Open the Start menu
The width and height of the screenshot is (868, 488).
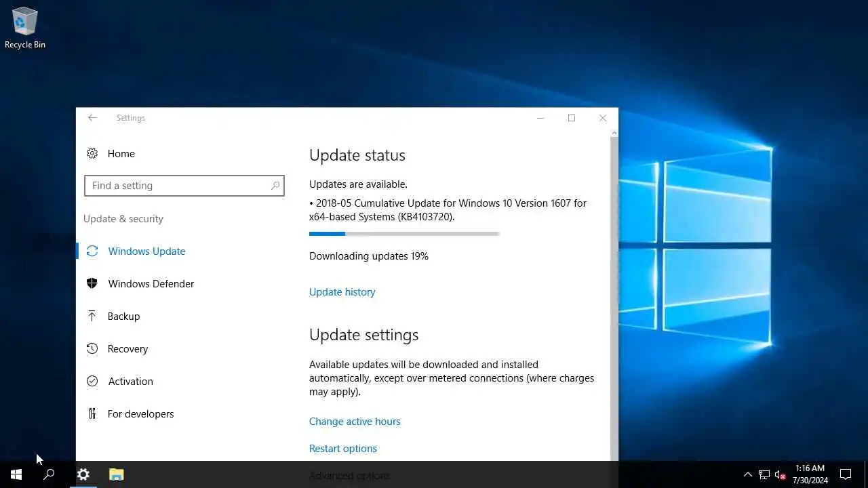16,474
